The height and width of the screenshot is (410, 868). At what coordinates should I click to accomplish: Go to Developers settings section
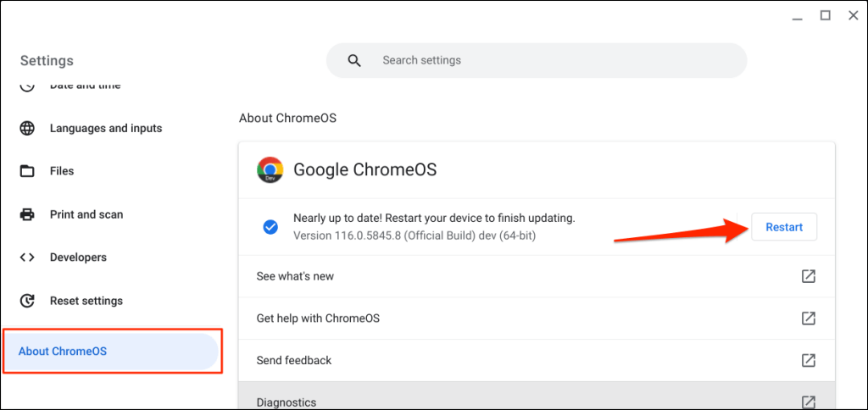point(78,258)
